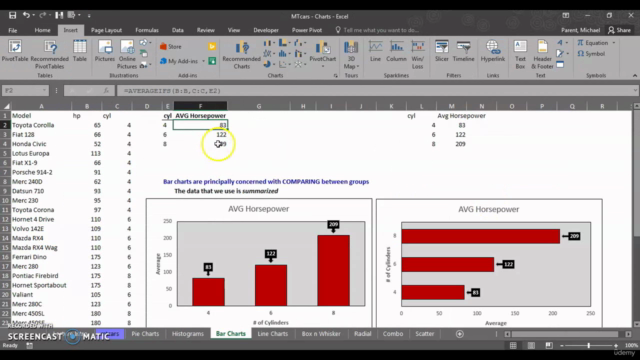The image size is (640, 360).
Task: Insert a Table from the ribbon
Action: click(80, 51)
